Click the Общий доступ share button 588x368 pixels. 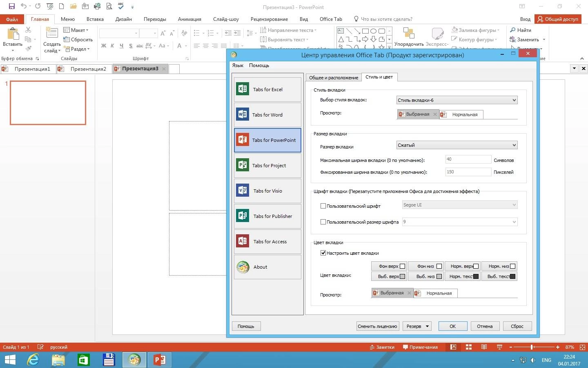[558, 19]
